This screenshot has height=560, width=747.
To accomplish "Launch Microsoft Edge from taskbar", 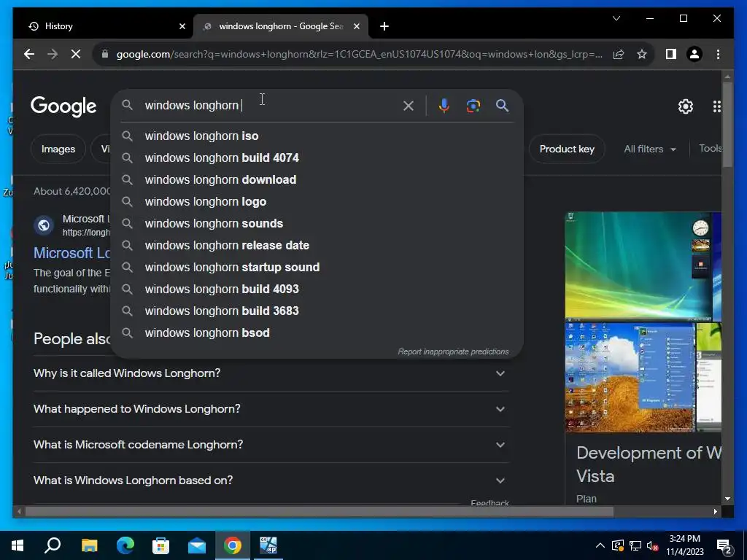I will [x=125, y=545].
